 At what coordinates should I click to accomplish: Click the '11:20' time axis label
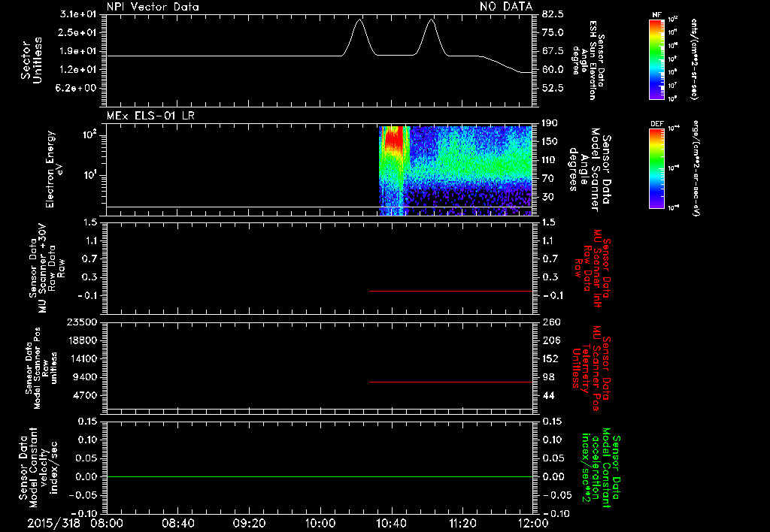(462, 523)
